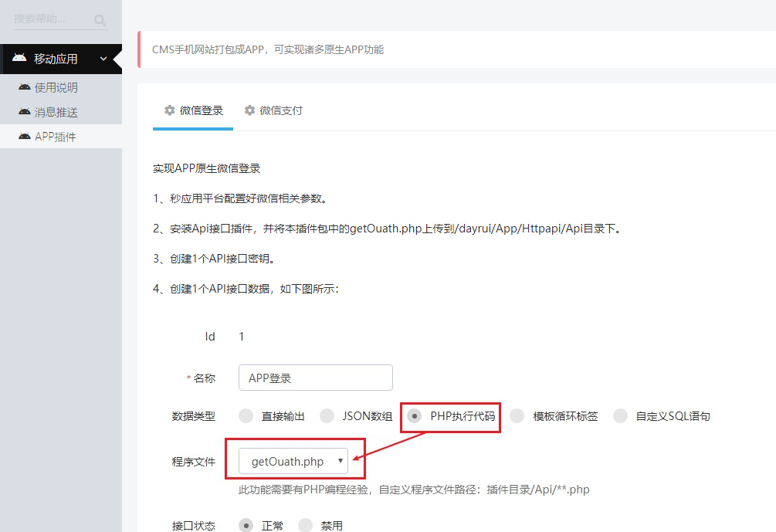The width and height of the screenshot is (776, 532).
Task: Select the 禁用 status radio button
Action: tap(305, 525)
